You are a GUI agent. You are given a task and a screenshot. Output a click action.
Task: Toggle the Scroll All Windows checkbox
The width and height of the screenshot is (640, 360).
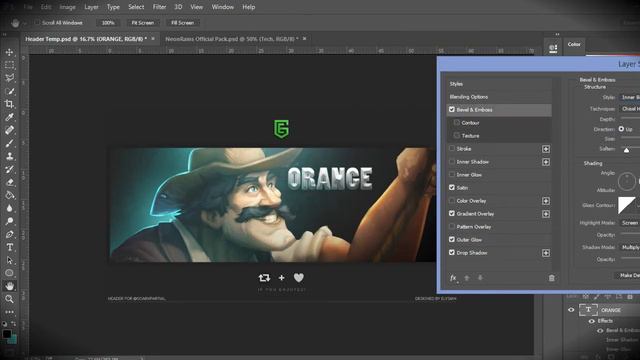[x=38, y=23]
